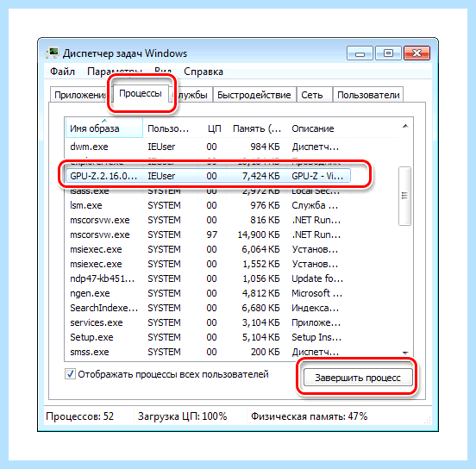The width and height of the screenshot is (476, 469).
Task: Click Update fo... description cell
Action: (317, 278)
